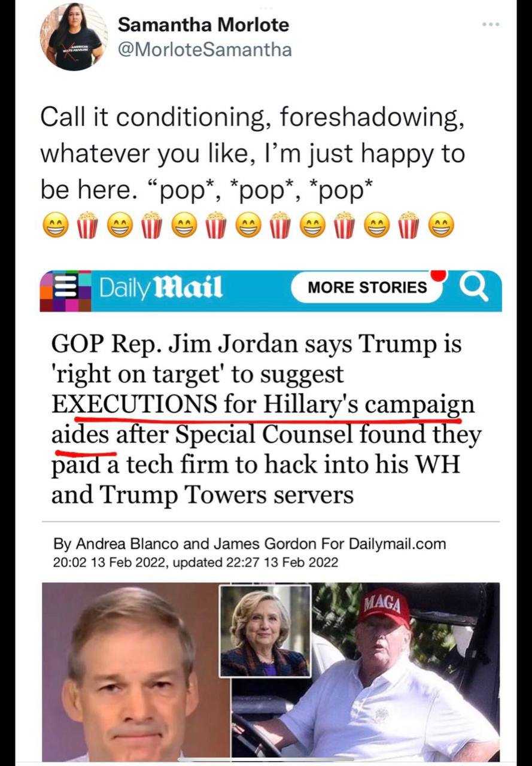Click the Daily Mail logo
532x766 pixels.
[x=160, y=288]
